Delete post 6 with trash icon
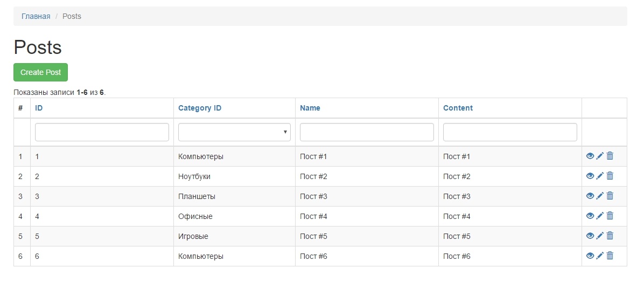This screenshot has height=295, width=644. 610,256
